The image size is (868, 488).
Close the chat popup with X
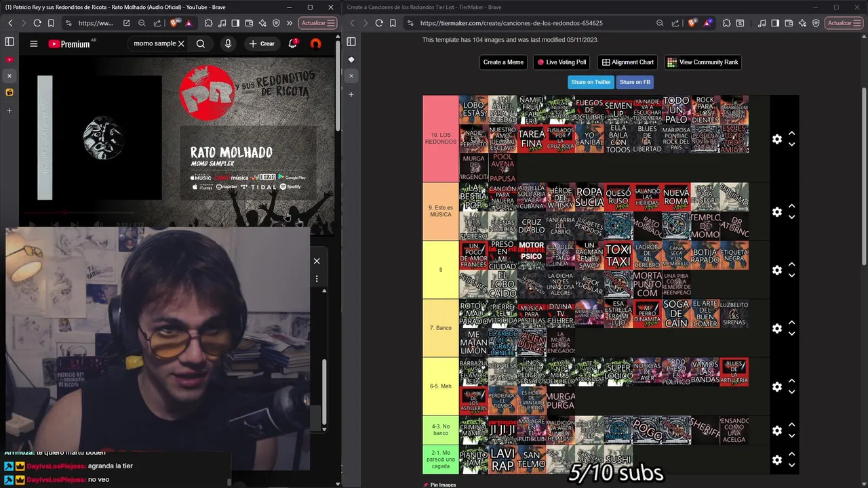point(317,261)
